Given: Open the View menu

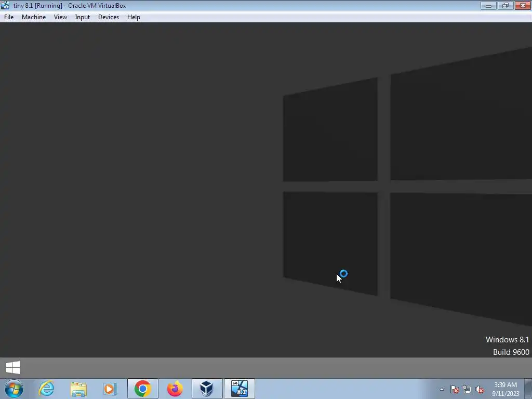Looking at the screenshot, I should pos(60,17).
